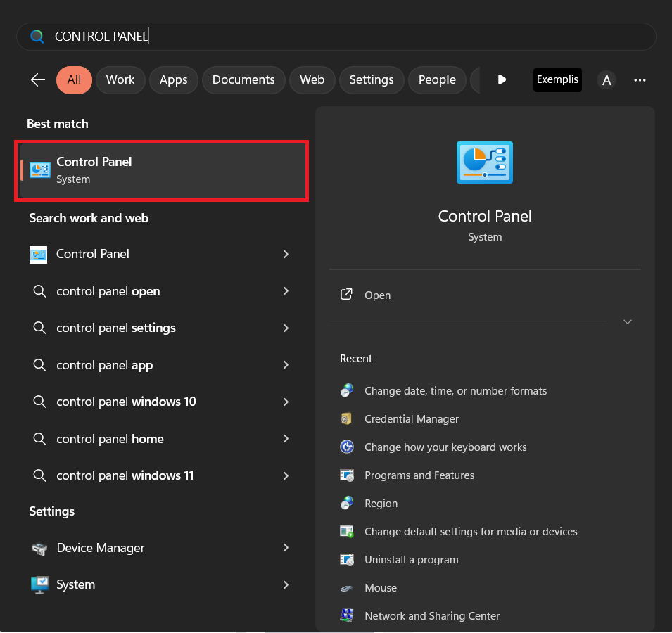The width and height of the screenshot is (672, 633).
Task: Click the System monitor icon under Settings
Action: click(x=40, y=584)
